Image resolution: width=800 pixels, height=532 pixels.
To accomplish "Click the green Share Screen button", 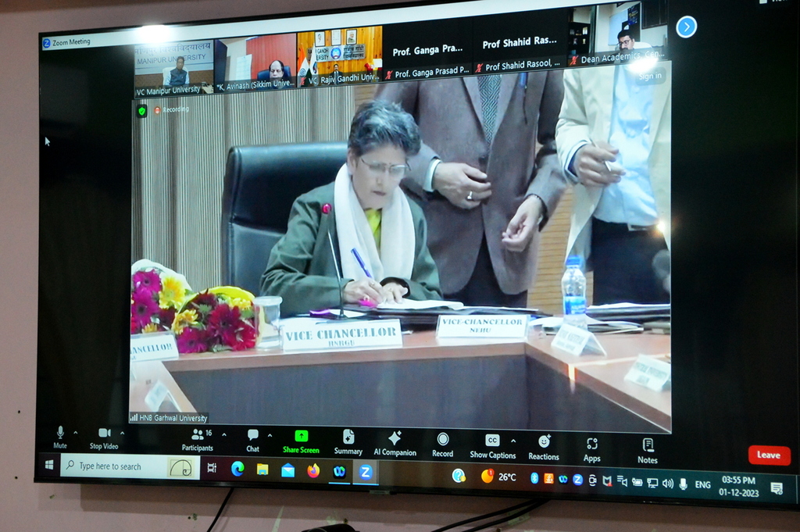I will 301,442.
